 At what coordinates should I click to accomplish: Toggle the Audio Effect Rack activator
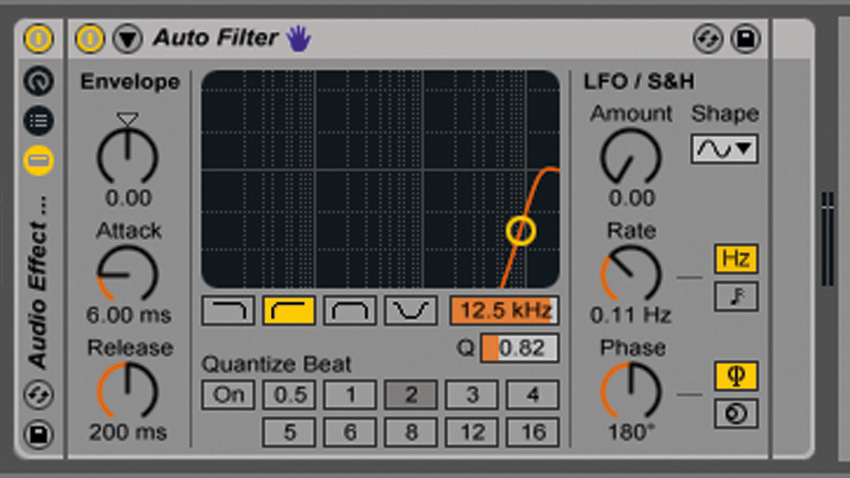(38, 38)
